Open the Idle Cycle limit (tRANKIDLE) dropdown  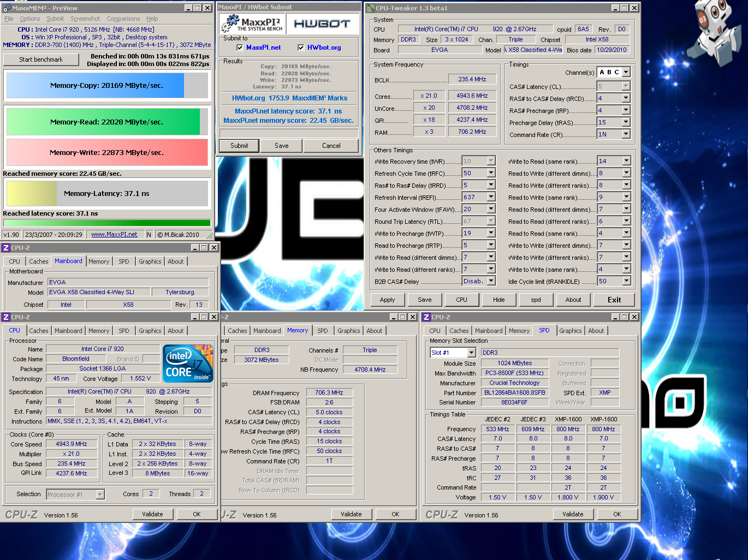point(626,281)
